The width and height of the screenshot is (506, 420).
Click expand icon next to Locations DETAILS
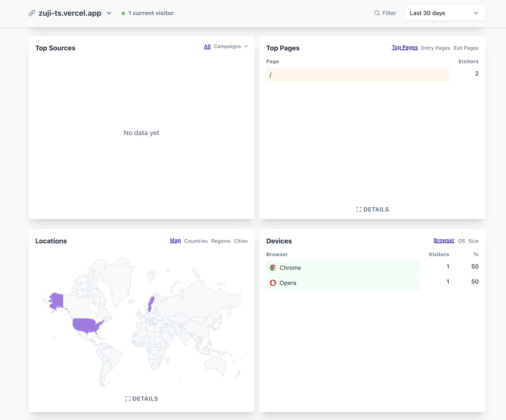point(128,399)
